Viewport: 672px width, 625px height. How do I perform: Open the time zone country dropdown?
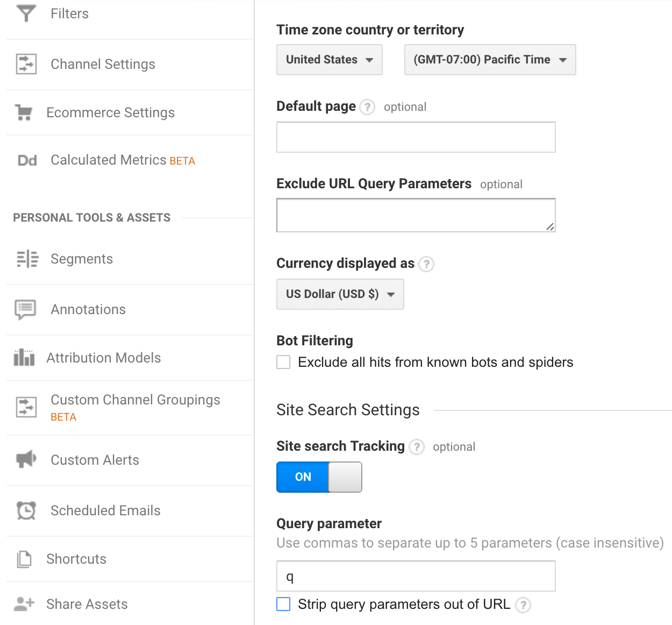pos(329,60)
